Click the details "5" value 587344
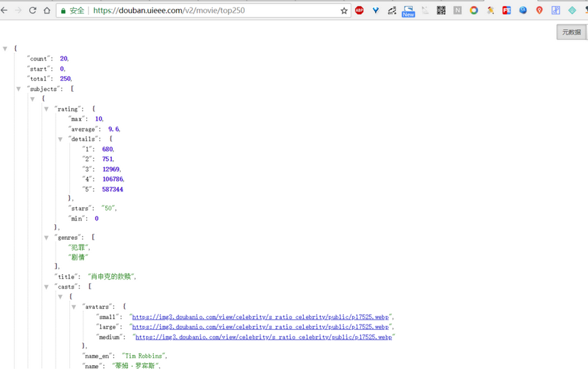This screenshot has height=370, width=588. tap(113, 189)
